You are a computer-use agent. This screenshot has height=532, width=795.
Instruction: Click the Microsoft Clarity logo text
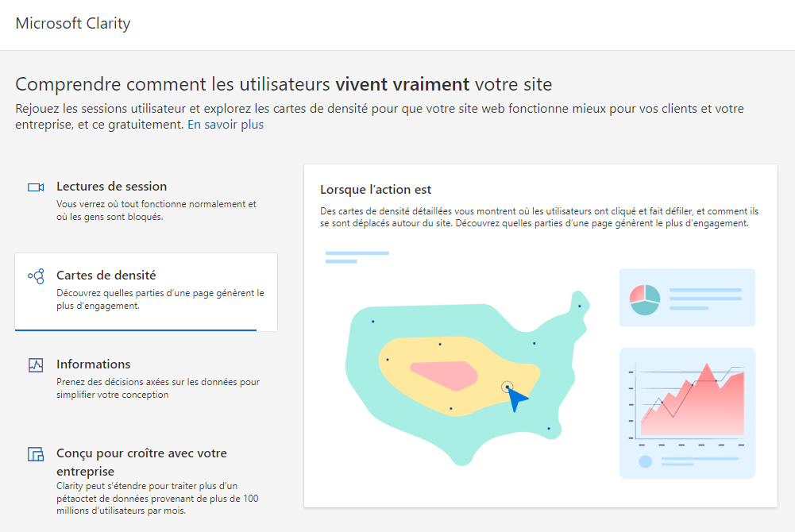tap(73, 23)
